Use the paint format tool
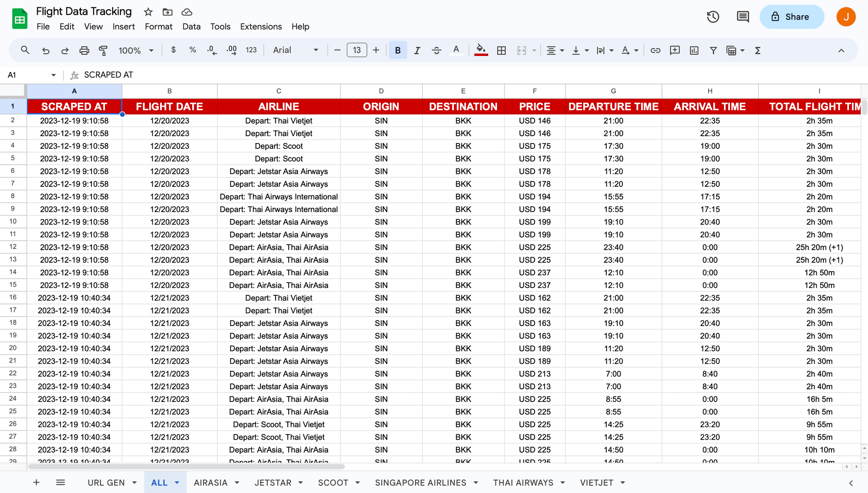 click(103, 50)
